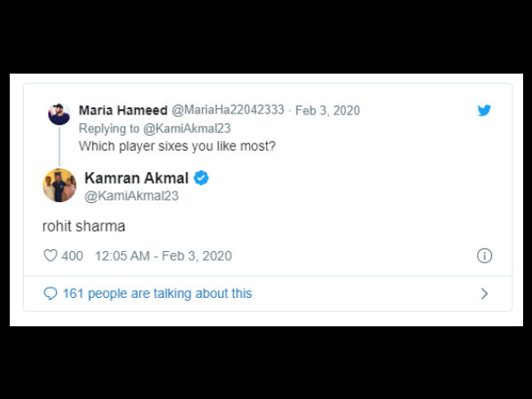Viewport: 532px width, 399px height.
Task: Open Maria Hameed's profile picture
Action: (x=59, y=113)
